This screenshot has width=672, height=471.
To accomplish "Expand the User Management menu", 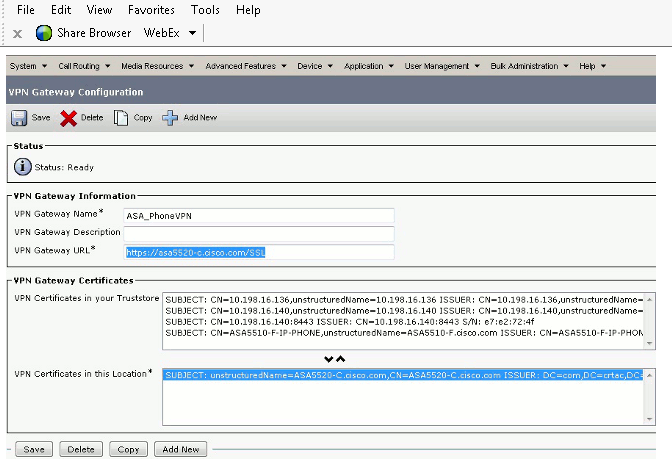I will click(442, 66).
